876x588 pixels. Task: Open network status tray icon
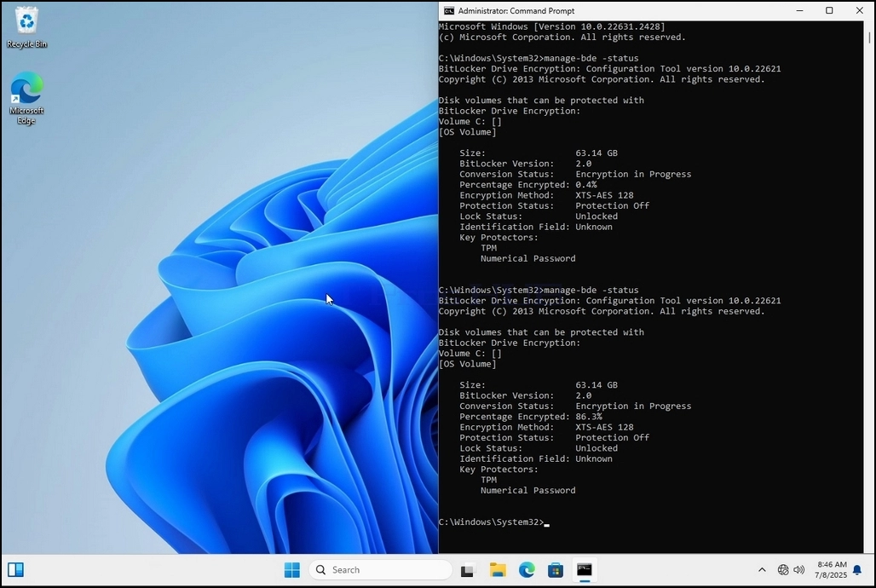pyautogui.click(x=783, y=569)
